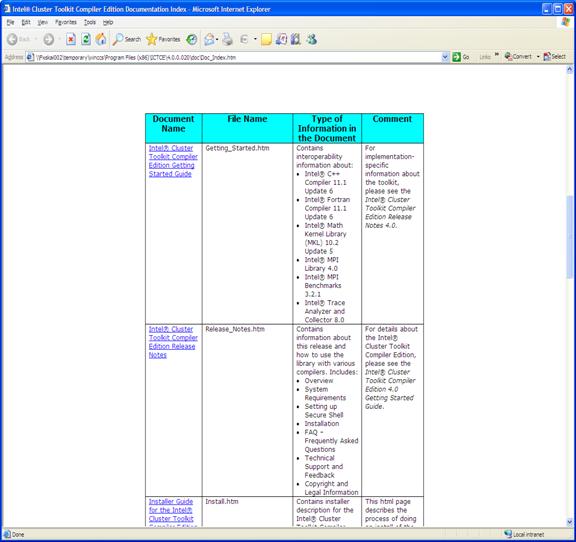
Task: Click the Type of Information column header
Action: point(327,129)
